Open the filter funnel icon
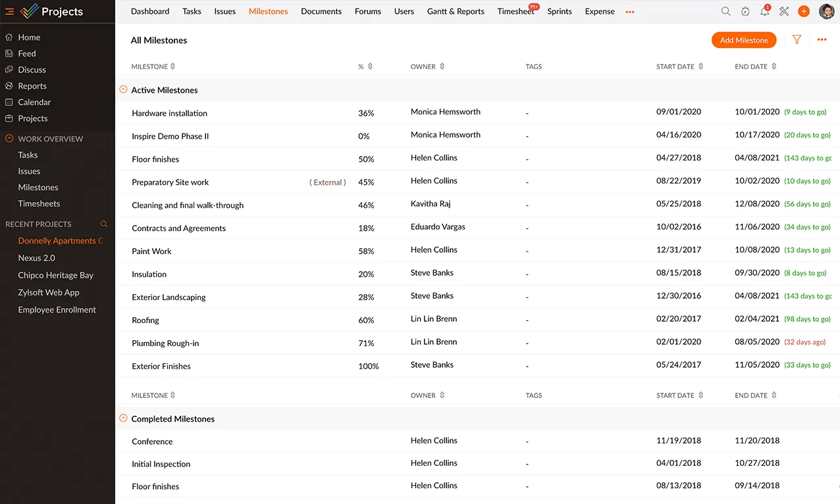 pyautogui.click(x=797, y=39)
